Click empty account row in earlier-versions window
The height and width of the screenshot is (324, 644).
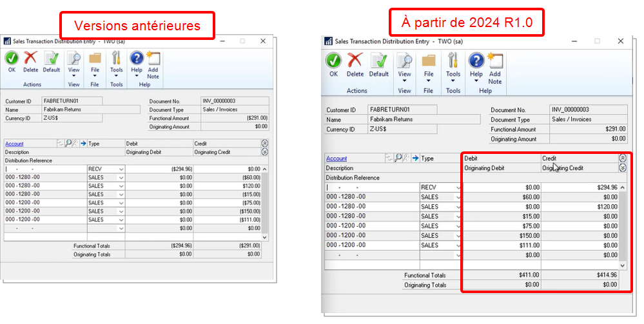[x=45, y=228]
